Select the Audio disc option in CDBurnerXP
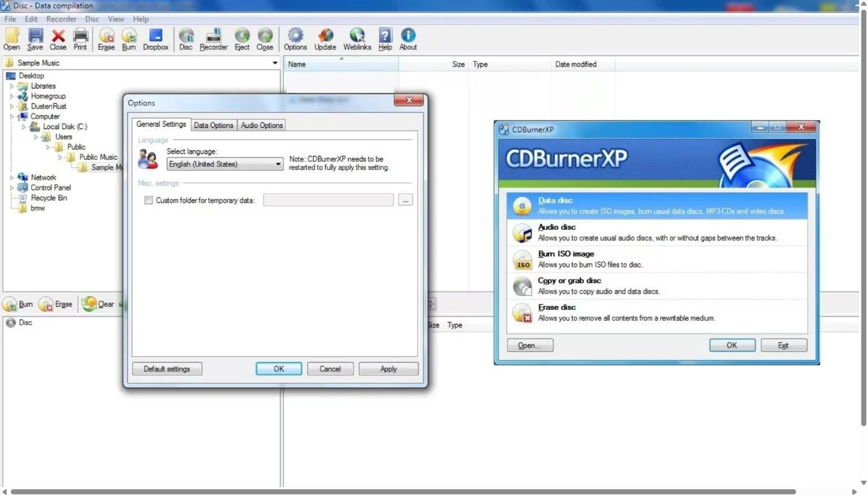 (x=657, y=232)
